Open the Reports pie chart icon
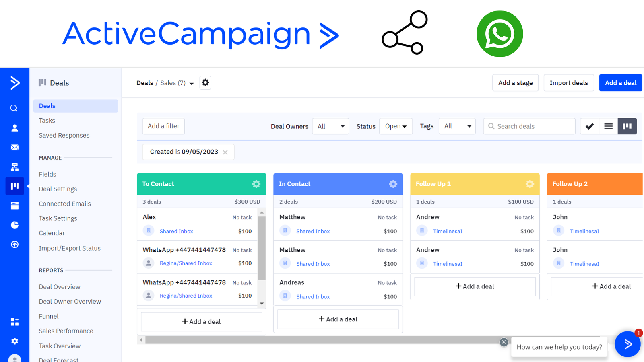Viewport: 644px width, 362px height. pyautogui.click(x=14, y=225)
